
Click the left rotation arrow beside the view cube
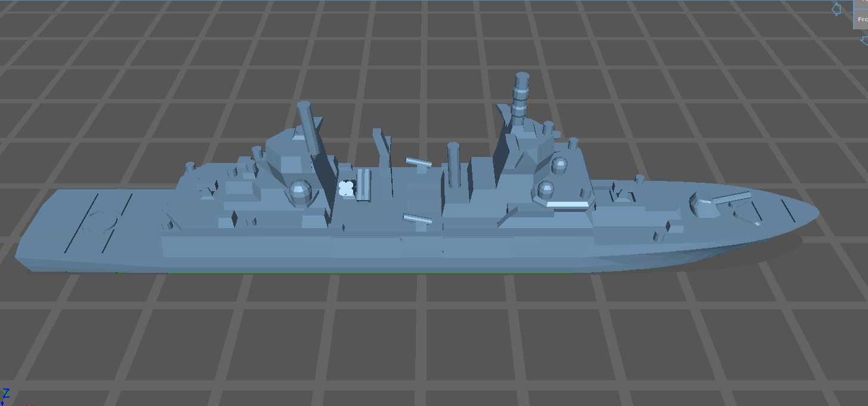(835, 9)
